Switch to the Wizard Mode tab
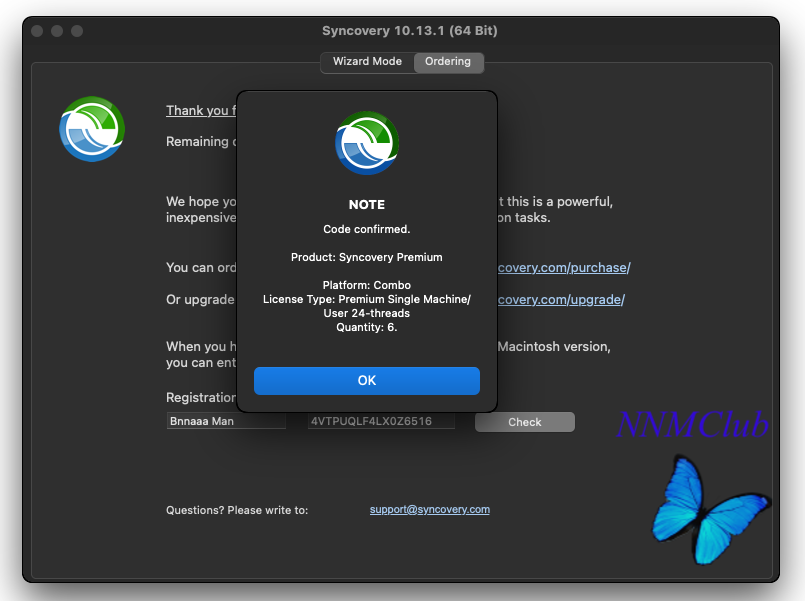805x601 pixels. [x=367, y=61]
